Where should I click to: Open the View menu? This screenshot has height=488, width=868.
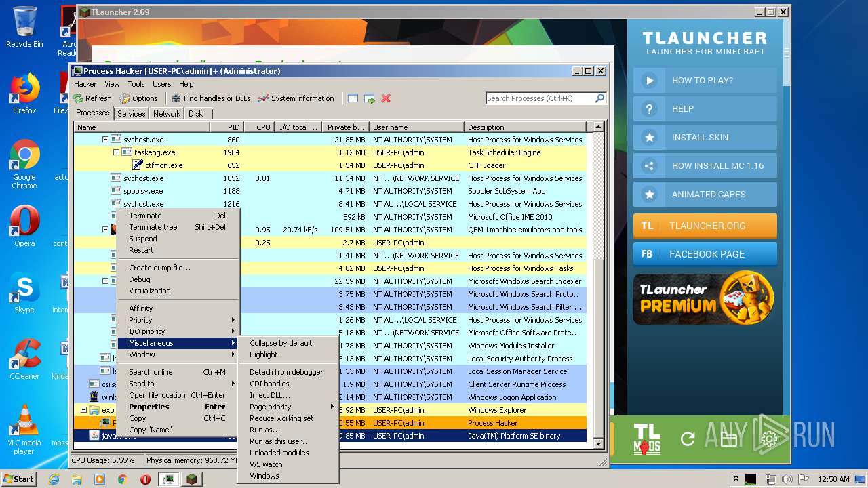(x=112, y=84)
